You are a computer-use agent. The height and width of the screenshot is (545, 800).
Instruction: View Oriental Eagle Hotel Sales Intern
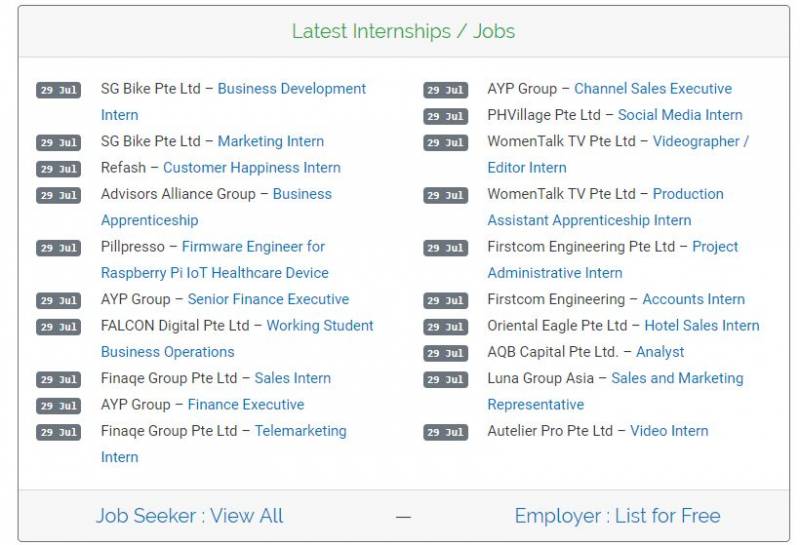[701, 326]
